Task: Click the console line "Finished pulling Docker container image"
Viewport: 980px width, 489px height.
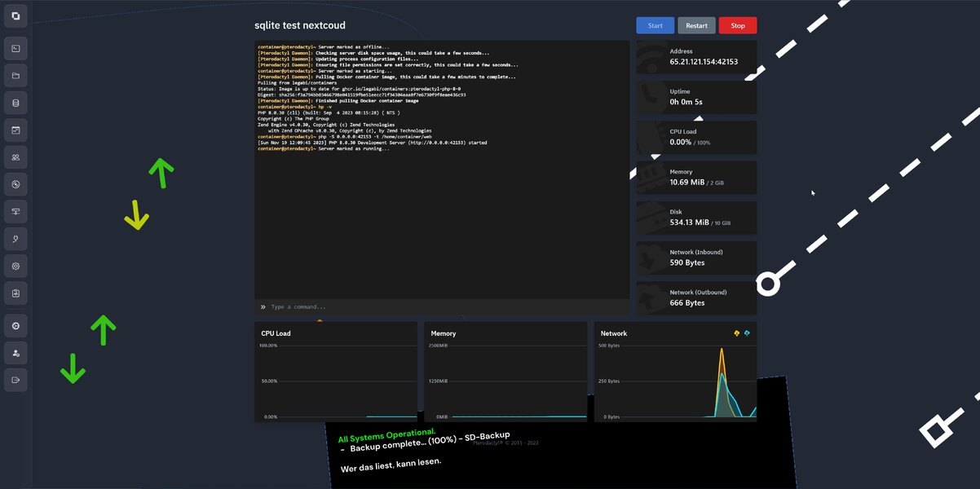Action: 368,100
